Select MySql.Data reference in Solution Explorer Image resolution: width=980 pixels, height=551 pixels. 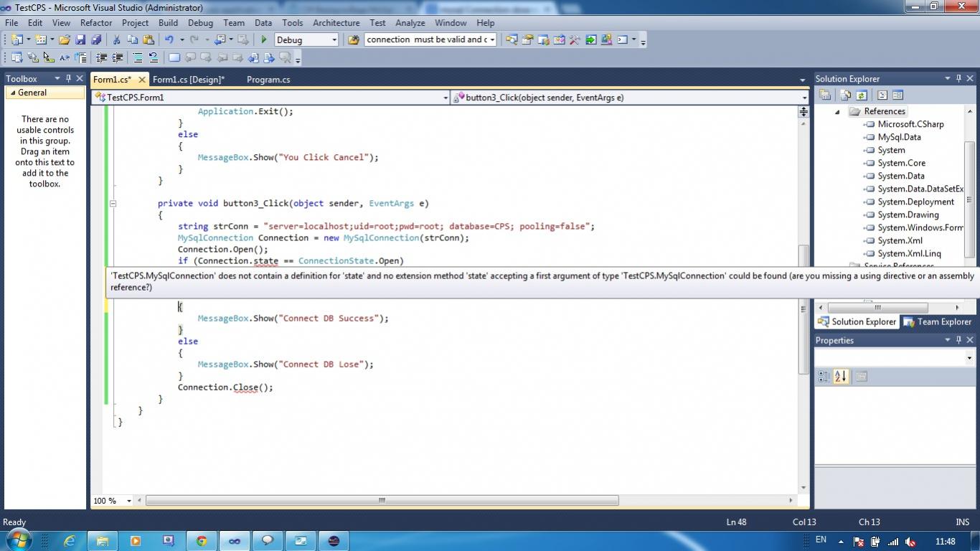(x=899, y=137)
